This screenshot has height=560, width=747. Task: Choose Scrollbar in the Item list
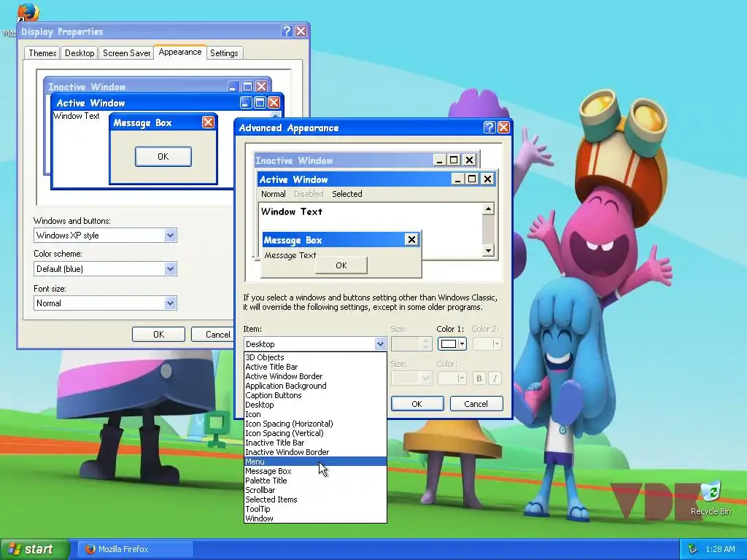[x=315, y=490]
